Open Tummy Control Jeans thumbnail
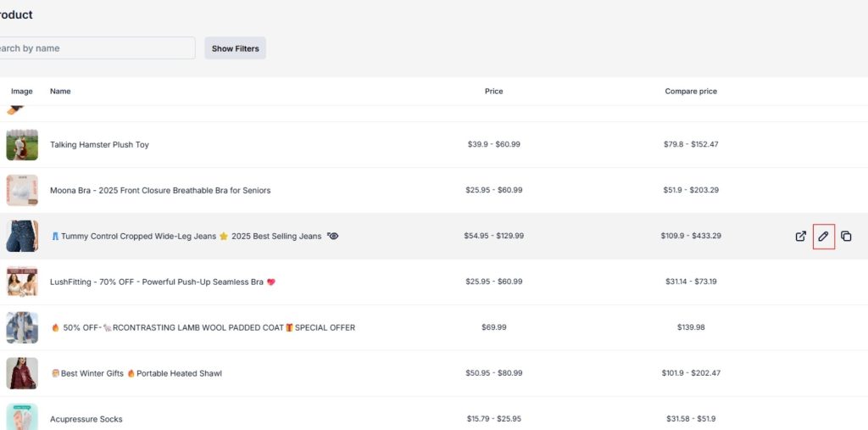The height and width of the screenshot is (430, 868). (22, 236)
